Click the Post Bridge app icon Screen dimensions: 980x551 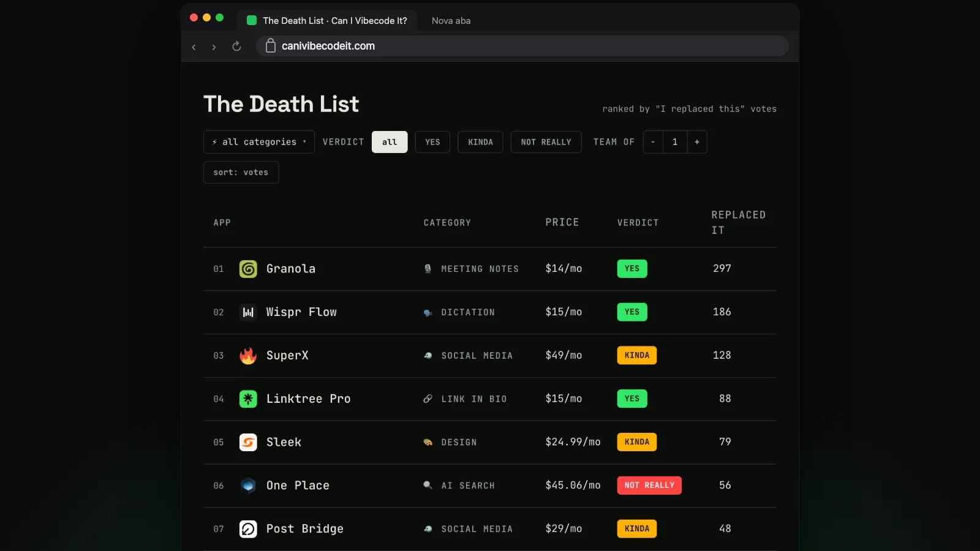248,529
